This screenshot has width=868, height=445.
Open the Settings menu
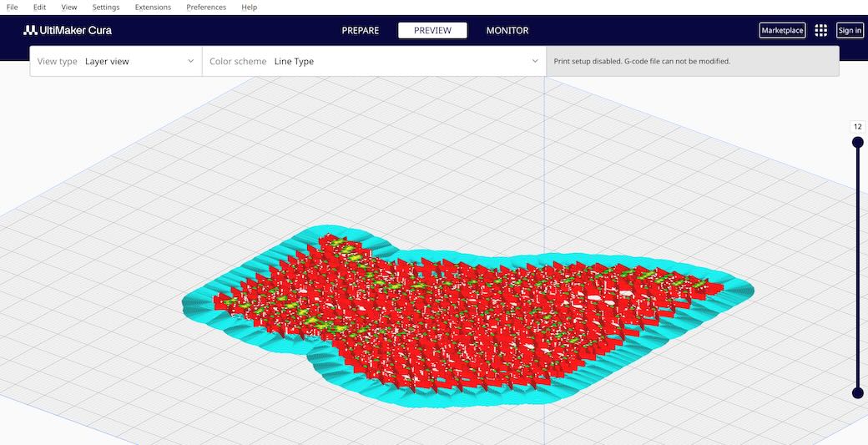tap(106, 8)
